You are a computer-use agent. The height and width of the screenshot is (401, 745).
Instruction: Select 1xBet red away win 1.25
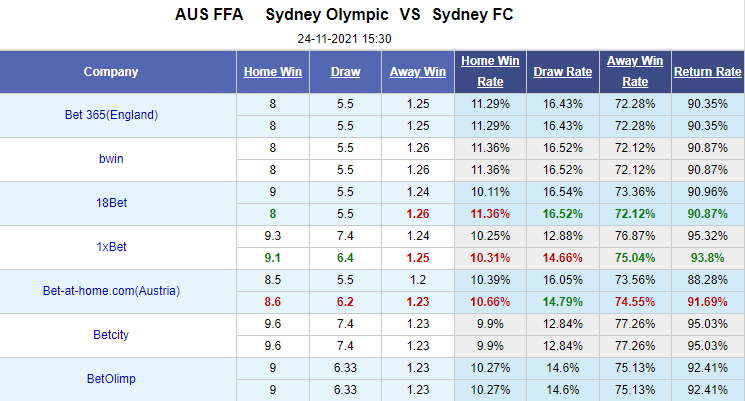(418, 258)
